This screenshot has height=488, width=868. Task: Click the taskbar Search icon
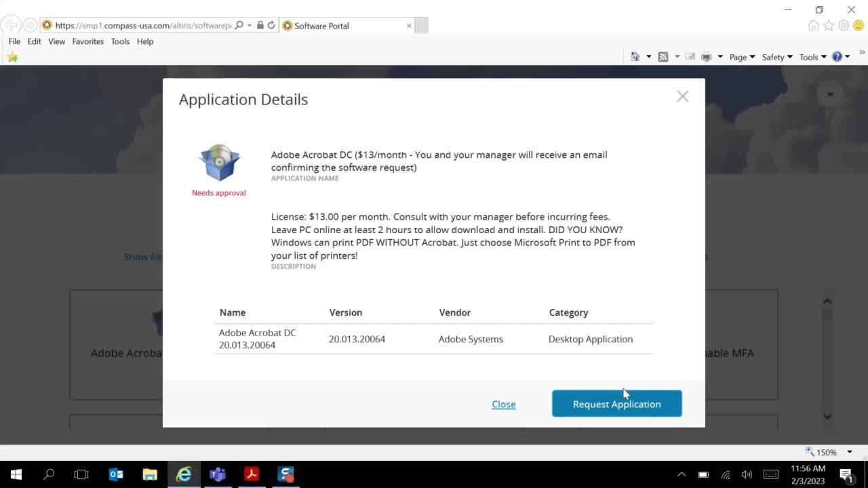pos(49,474)
